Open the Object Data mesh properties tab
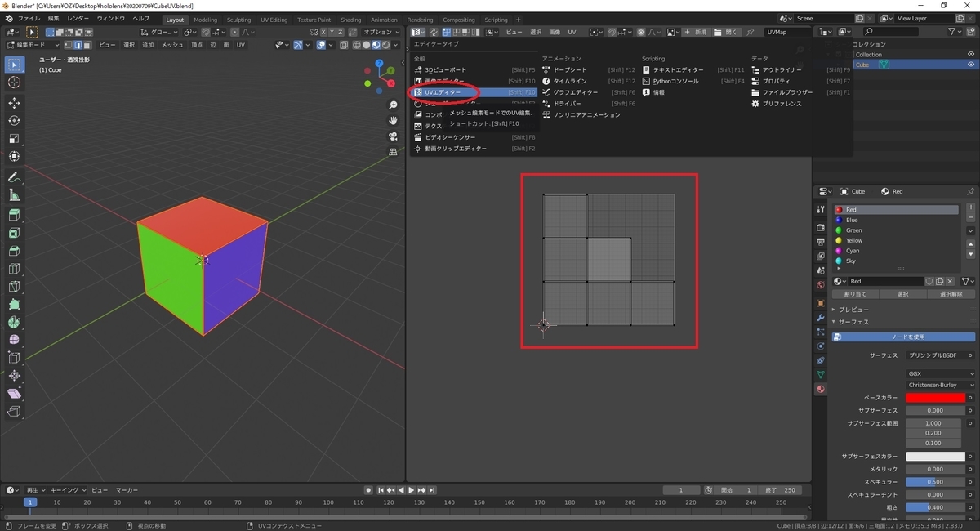 (821, 375)
